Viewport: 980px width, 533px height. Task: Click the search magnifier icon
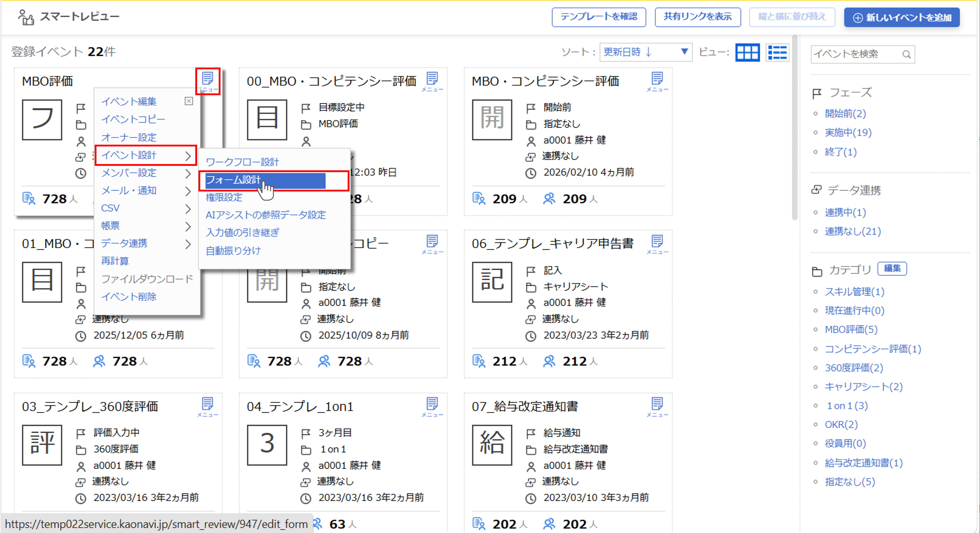906,54
